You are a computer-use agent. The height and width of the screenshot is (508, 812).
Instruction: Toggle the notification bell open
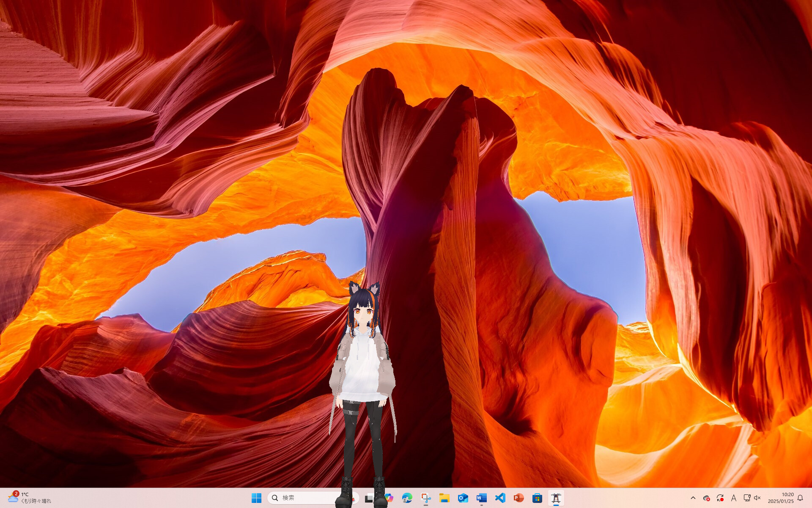(x=801, y=498)
